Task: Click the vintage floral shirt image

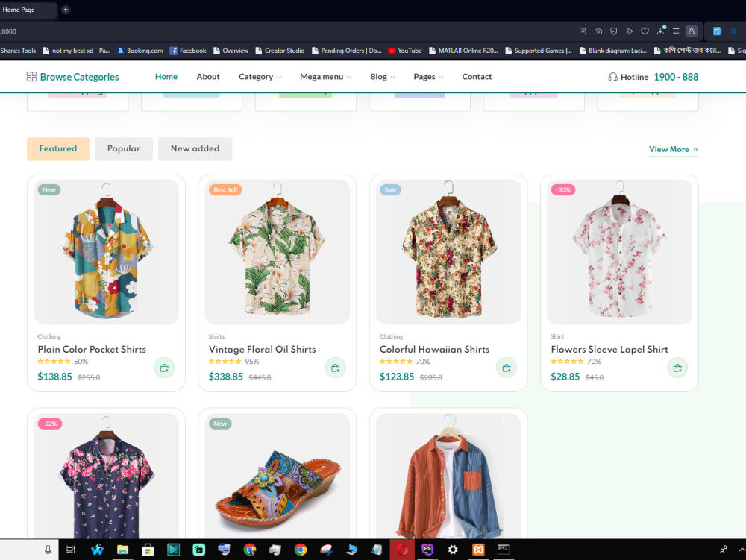Action: click(x=278, y=252)
